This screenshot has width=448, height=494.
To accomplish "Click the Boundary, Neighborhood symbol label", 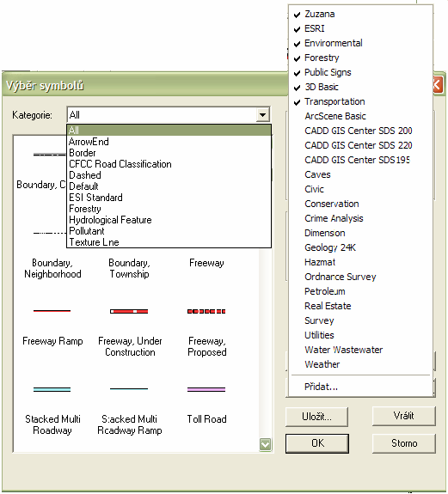I will [x=52, y=268].
